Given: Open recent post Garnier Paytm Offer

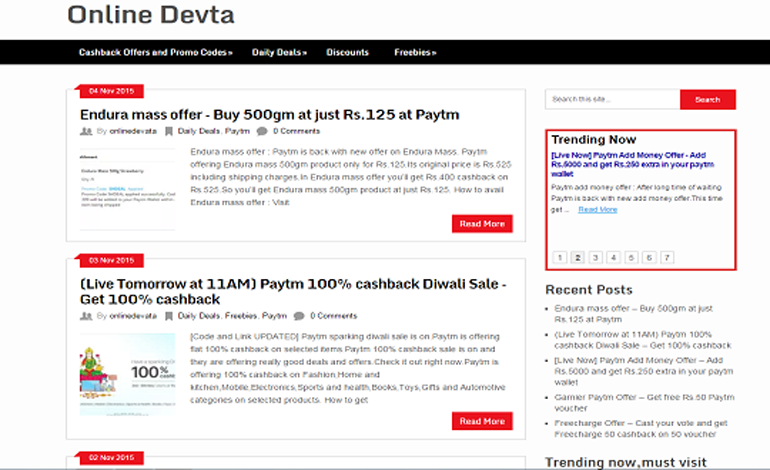Looking at the screenshot, I should 644,403.
